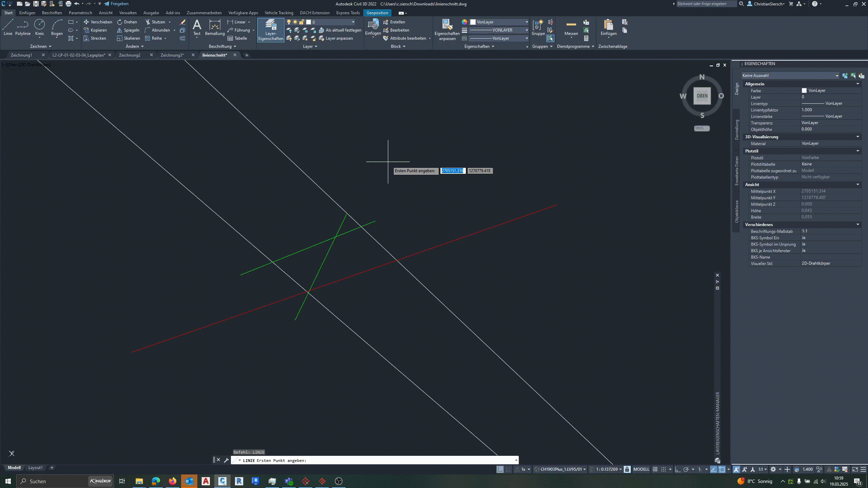Screen dimensions: 868x488
Task: Switch to Layout1 tab
Action: tap(35, 468)
